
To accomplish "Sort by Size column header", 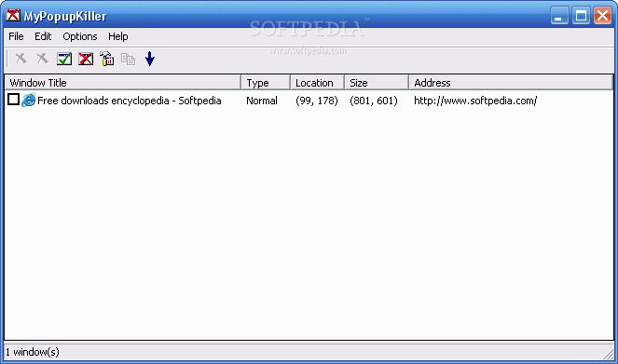I will pos(377,83).
